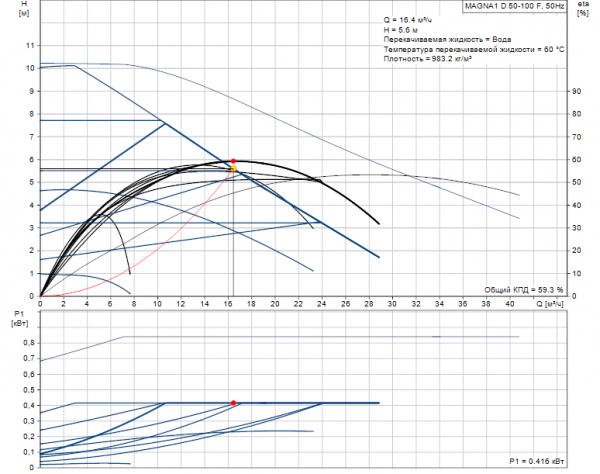This screenshot has height=474, width=600.
Task: Click the 11 tick label on the H axis
Action: pos(30,46)
